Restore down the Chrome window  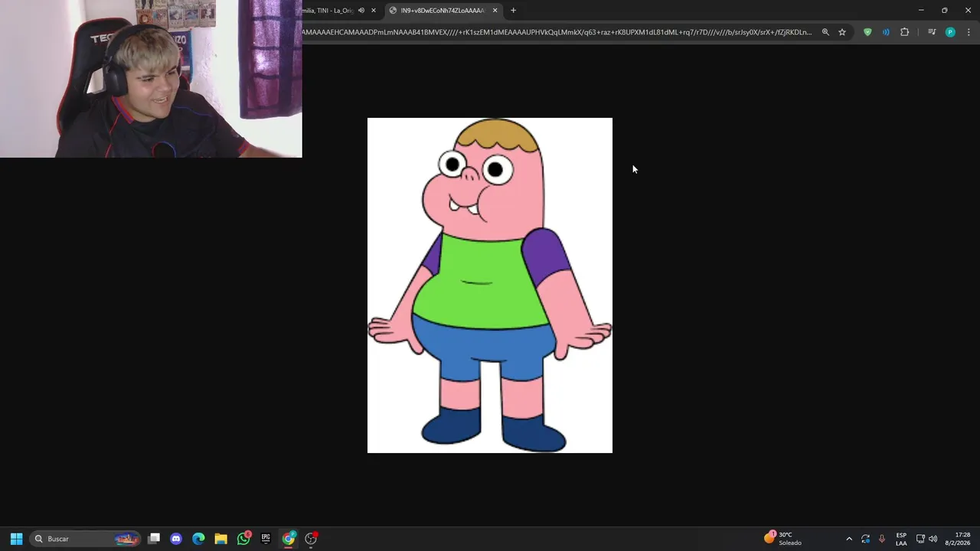[945, 10]
